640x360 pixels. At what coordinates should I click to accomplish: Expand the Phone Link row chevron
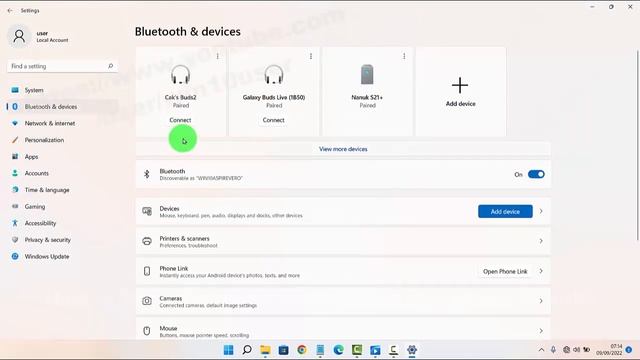541,271
